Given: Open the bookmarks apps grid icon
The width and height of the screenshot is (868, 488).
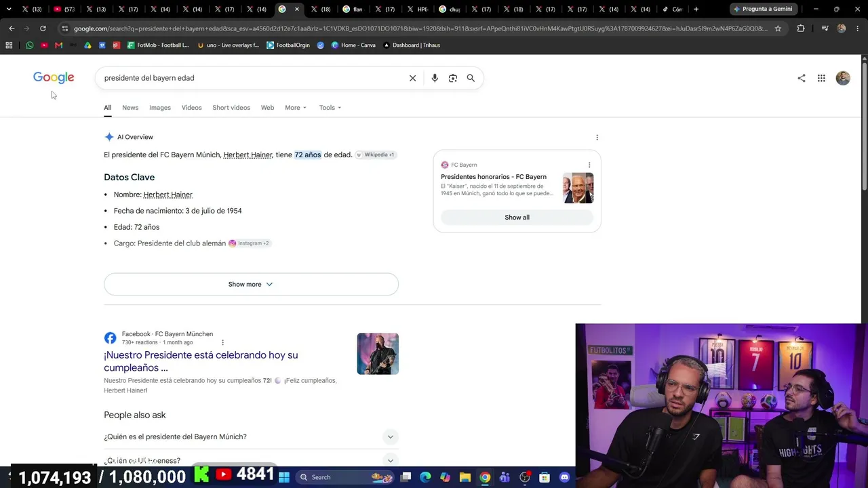Looking at the screenshot, I should pos(9,45).
